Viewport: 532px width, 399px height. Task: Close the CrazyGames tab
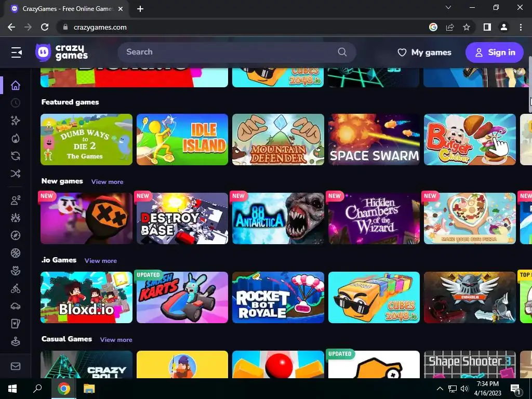pyautogui.click(x=121, y=9)
